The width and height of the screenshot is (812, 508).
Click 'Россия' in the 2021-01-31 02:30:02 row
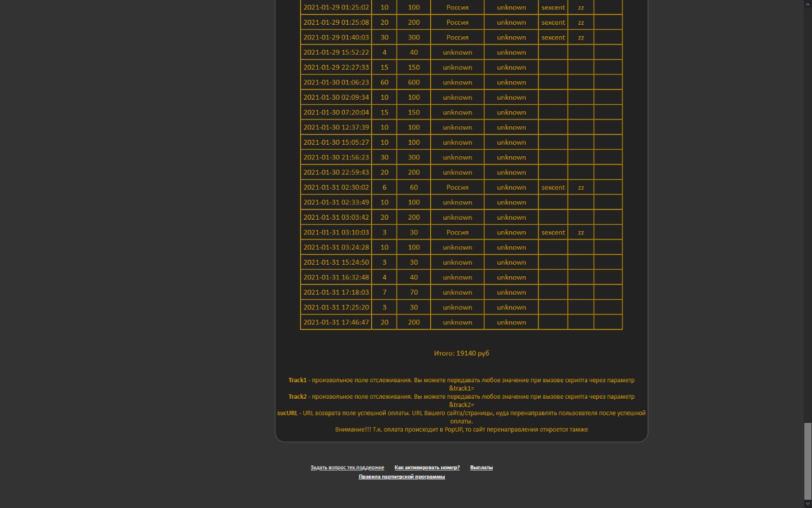457,187
